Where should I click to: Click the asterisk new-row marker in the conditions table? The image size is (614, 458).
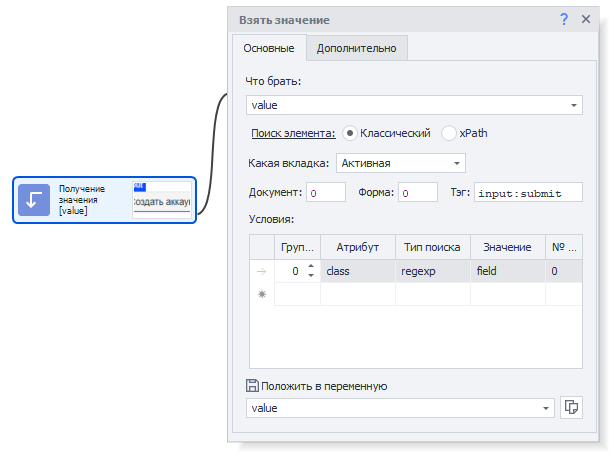coord(262,294)
